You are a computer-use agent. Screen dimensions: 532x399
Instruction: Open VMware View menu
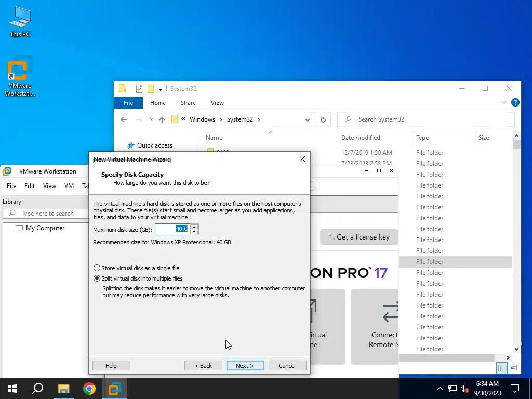click(49, 186)
